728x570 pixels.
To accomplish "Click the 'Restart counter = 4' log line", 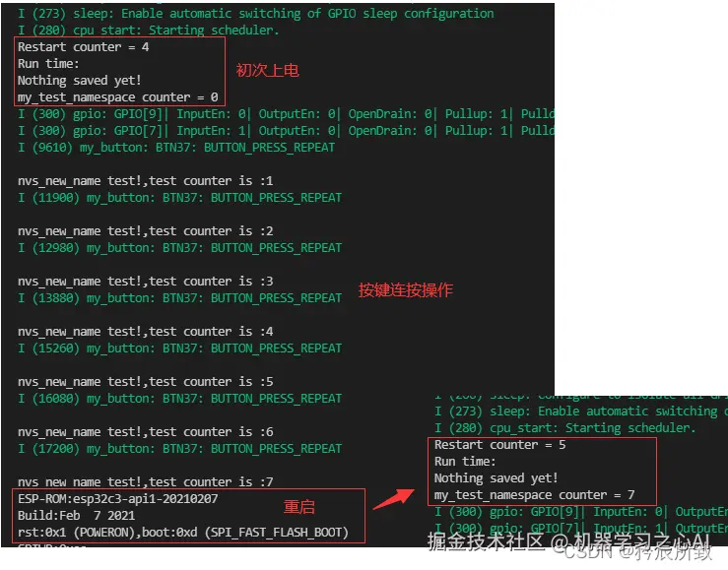I will 83,47.
